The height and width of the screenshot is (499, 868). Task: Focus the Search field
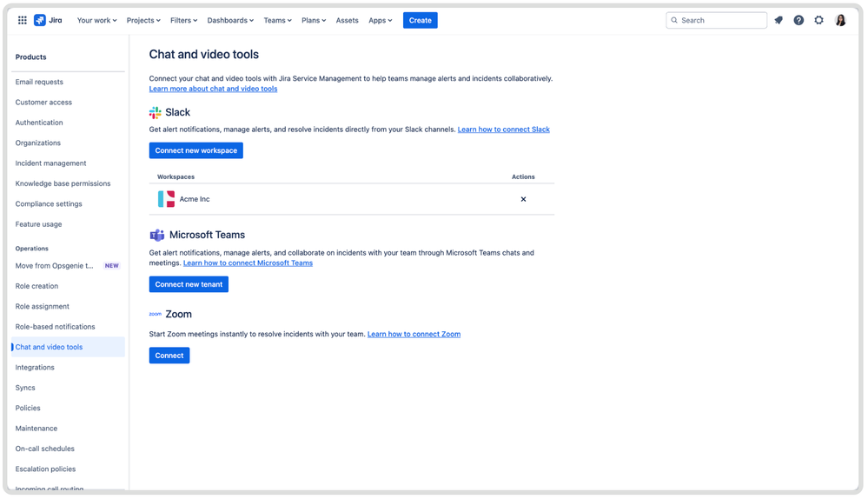(x=716, y=21)
